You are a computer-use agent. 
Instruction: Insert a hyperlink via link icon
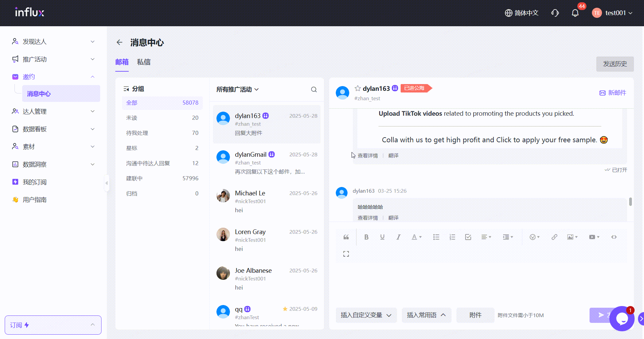(x=554, y=237)
